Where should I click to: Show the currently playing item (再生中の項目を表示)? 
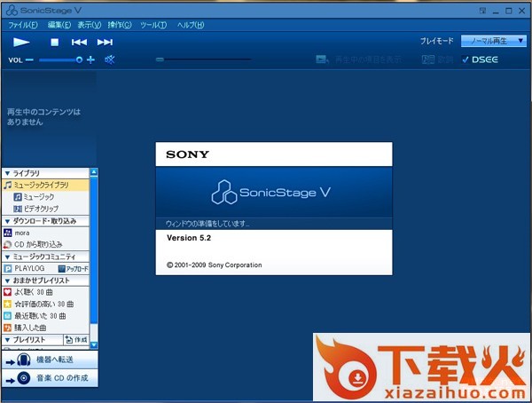coord(358,59)
